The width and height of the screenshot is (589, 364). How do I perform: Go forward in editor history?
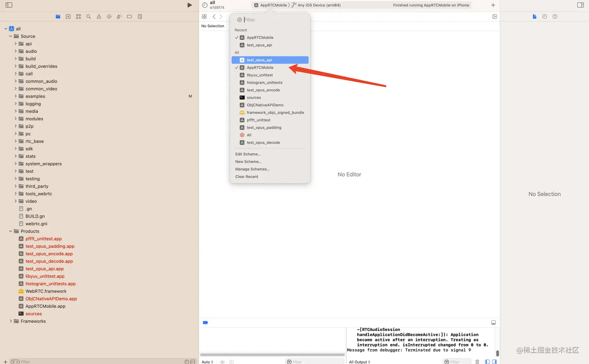(x=221, y=16)
